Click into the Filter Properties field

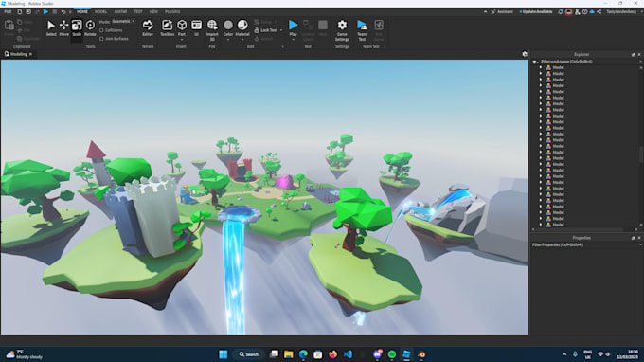pyautogui.click(x=584, y=244)
